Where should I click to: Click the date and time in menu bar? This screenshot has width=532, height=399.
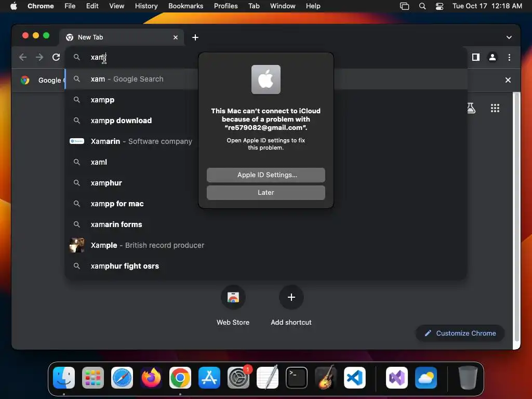(487, 6)
